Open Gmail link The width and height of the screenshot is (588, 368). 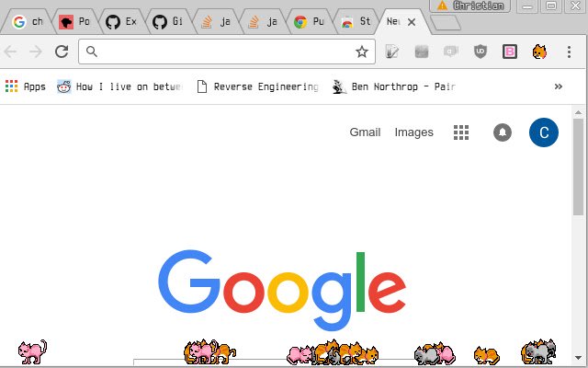click(x=365, y=132)
